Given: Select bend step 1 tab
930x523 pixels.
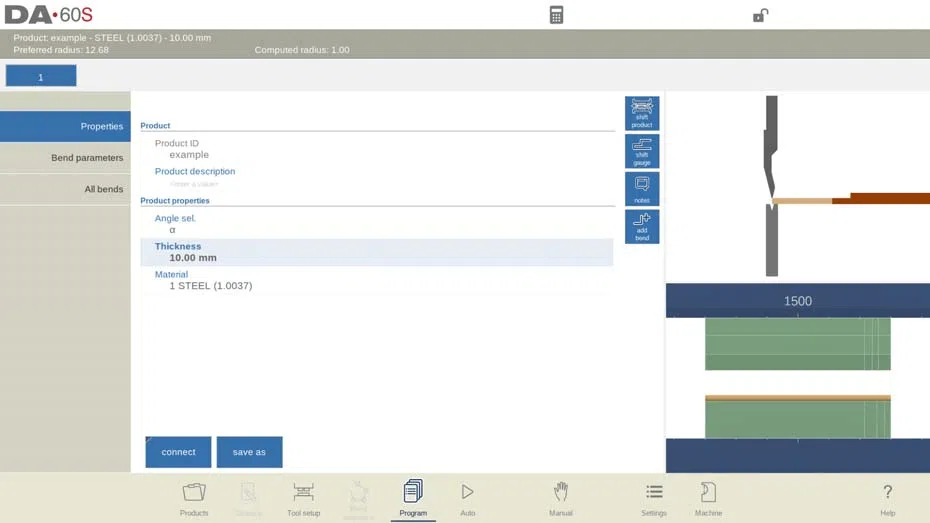Looking at the screenshot, I should pos(41,76).
